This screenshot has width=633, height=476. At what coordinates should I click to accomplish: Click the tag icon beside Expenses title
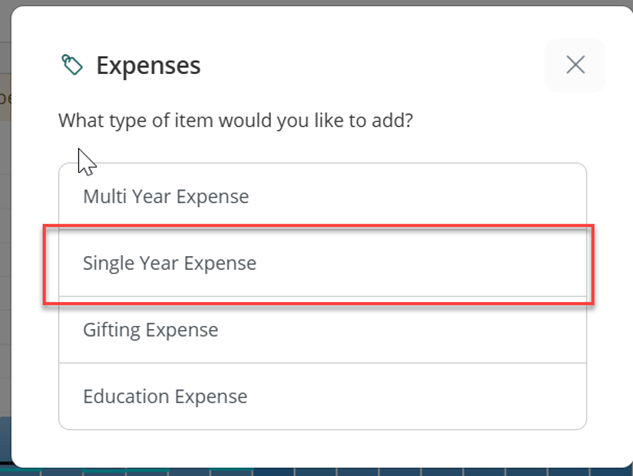(x=72, y=65)
